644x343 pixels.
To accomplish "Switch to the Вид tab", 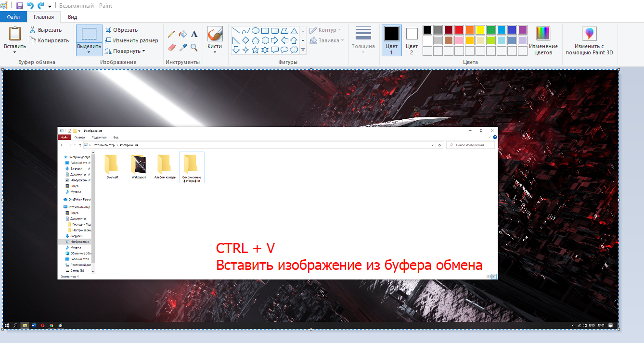I will (72, 17).
